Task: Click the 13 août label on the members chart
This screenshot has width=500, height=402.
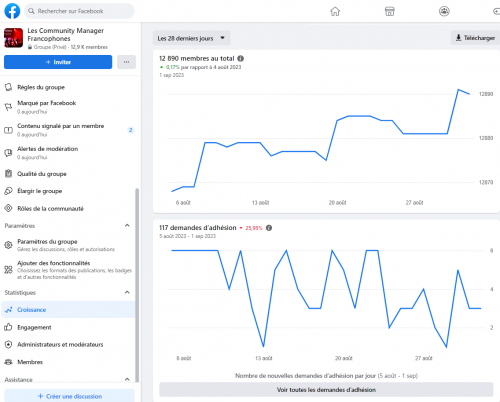Action: click(260, 203)
